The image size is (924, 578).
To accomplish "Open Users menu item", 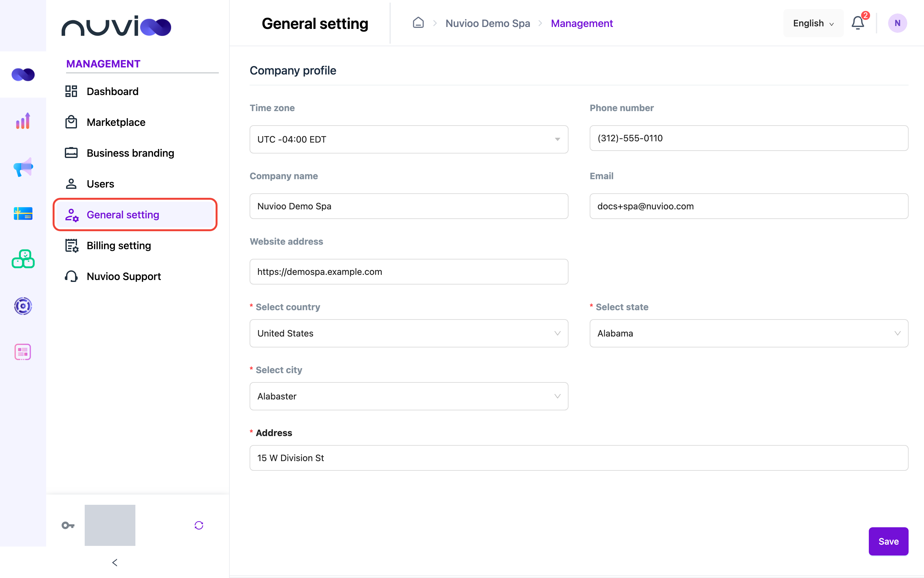I will 135,184.
